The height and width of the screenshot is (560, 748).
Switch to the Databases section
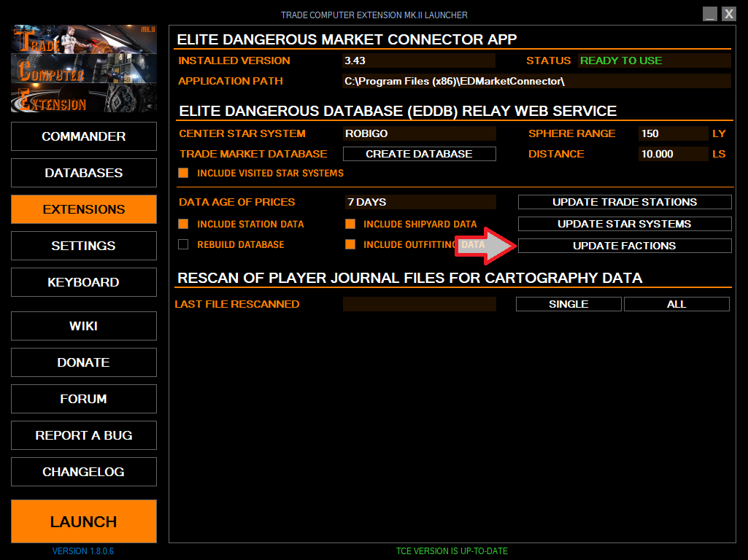[83, 173]
